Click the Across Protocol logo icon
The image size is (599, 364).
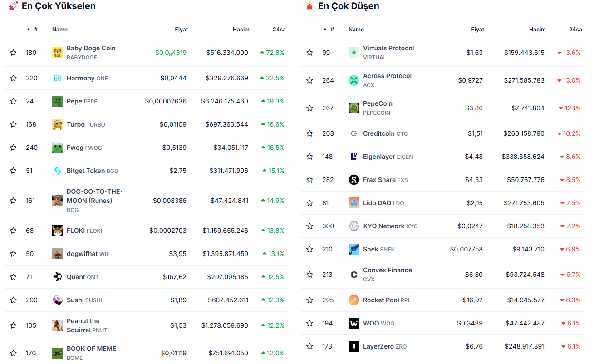pos(354,80)
